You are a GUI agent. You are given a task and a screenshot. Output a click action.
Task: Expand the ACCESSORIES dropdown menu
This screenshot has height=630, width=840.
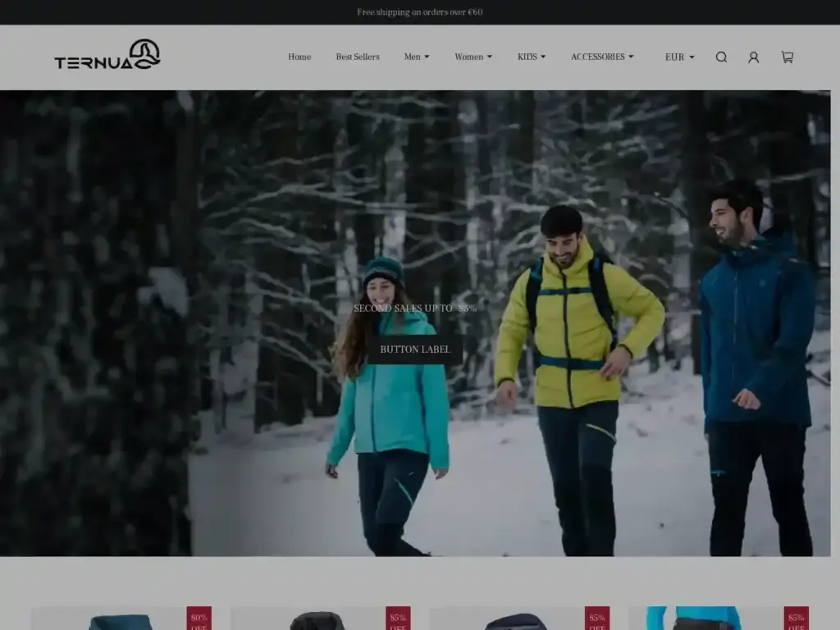pos(602,57)
